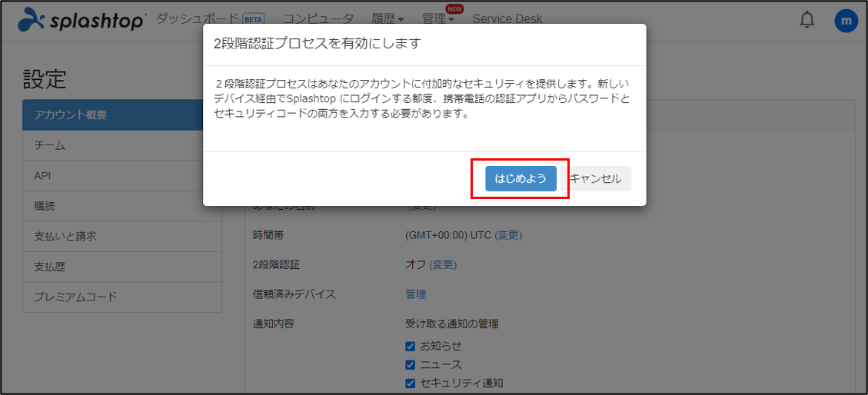Click 変更 link next to 時間帯 UTC
The image size is (868, 395).
point(508,235)
